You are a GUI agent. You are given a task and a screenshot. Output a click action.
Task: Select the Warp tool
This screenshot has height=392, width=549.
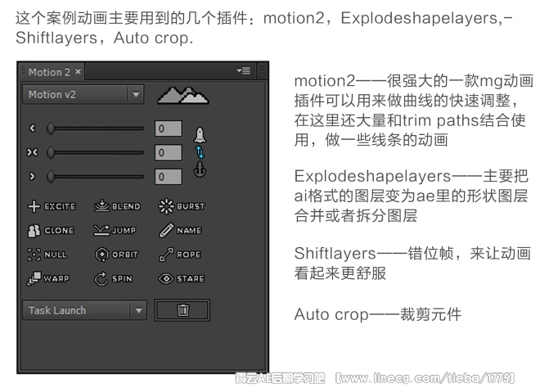(48, 278)
